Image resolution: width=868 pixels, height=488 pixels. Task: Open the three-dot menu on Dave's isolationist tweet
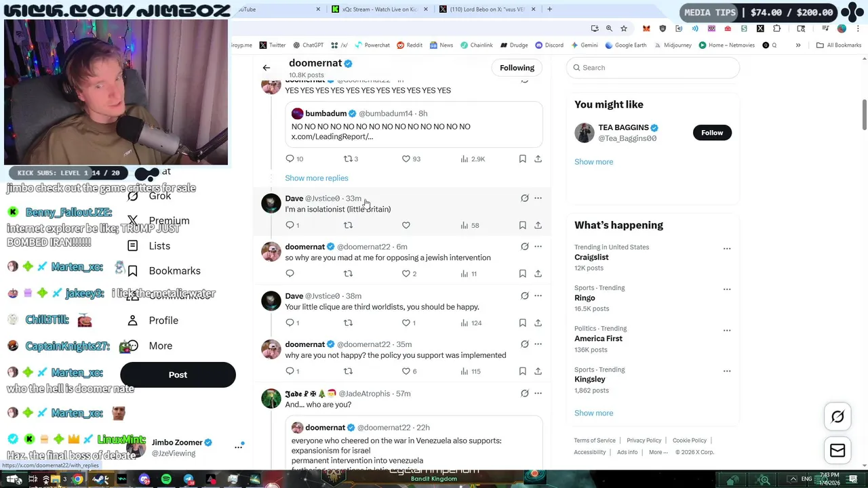[538, 198]
